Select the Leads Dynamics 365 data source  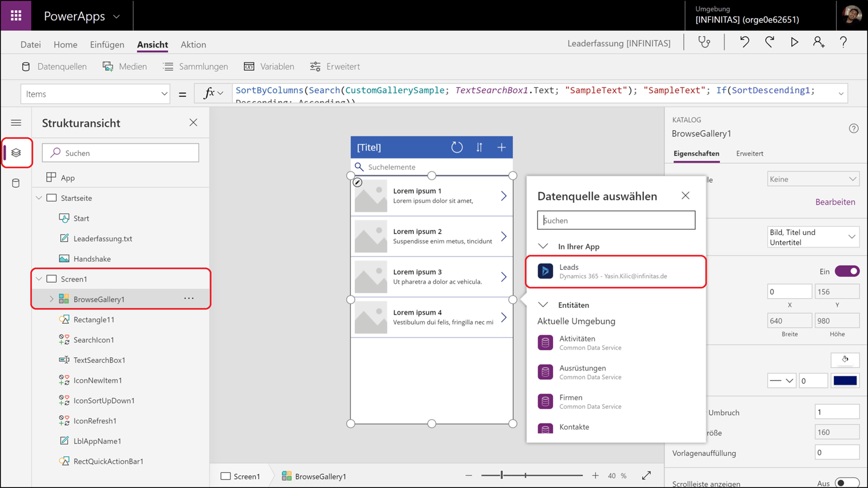pos(616,271)
